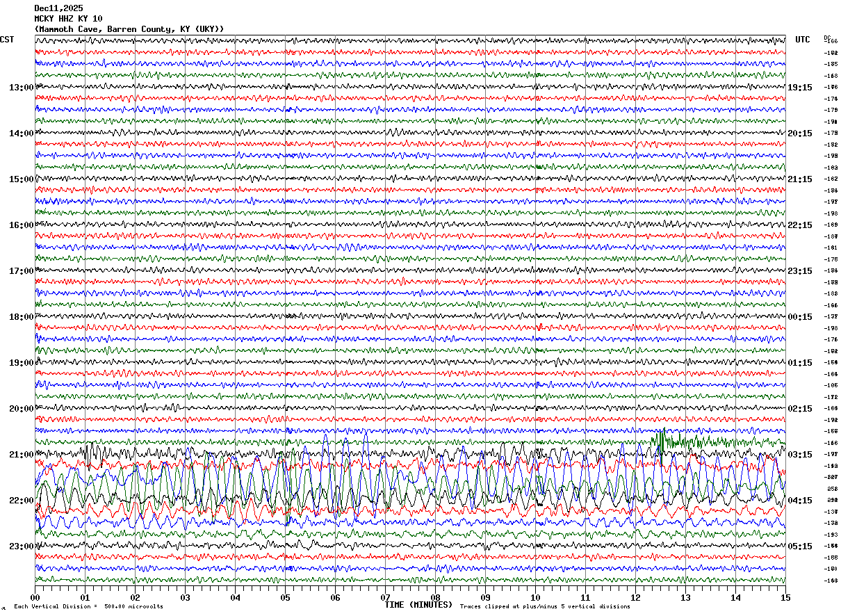Screen dimensions: 841x616
Task: Click the 05:15 UTC time label
Action: [800, 546]
